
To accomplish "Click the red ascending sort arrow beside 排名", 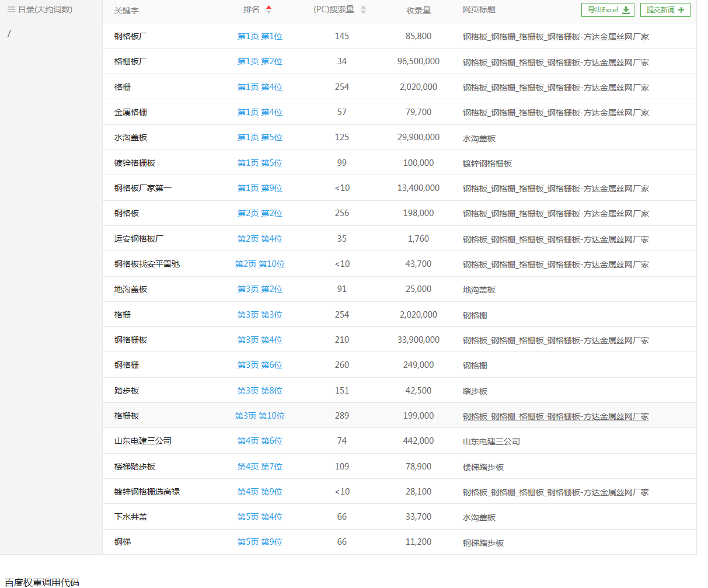I will tap(268, 7).
